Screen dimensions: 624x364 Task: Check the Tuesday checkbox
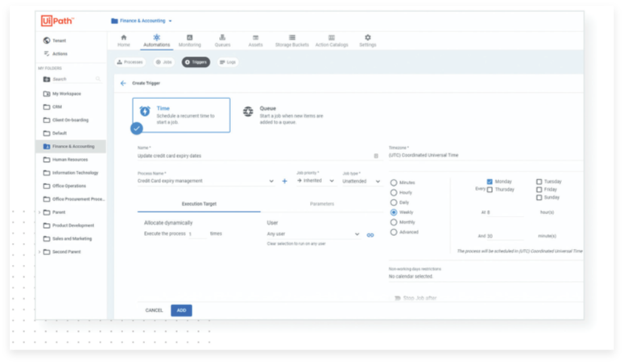point(539,181)
